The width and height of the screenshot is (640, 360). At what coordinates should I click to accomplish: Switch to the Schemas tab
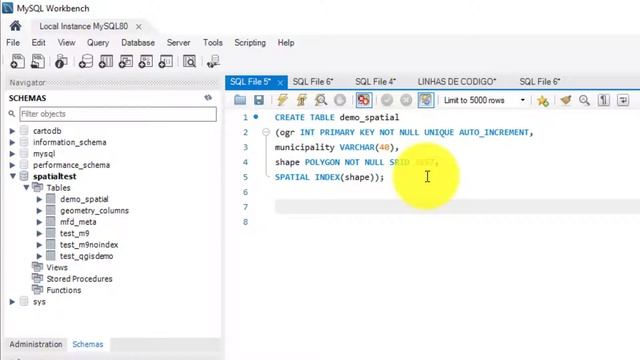[88, 344]
